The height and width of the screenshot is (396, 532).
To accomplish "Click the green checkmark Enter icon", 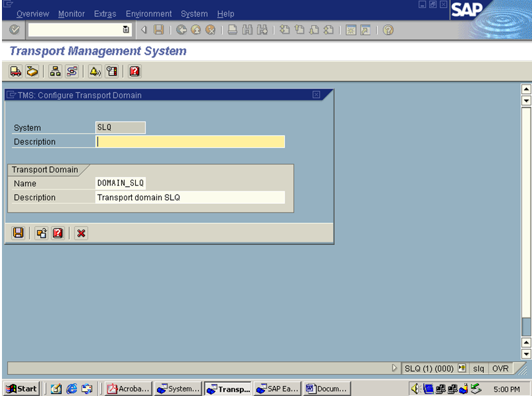I will click(x=15, y=30).
